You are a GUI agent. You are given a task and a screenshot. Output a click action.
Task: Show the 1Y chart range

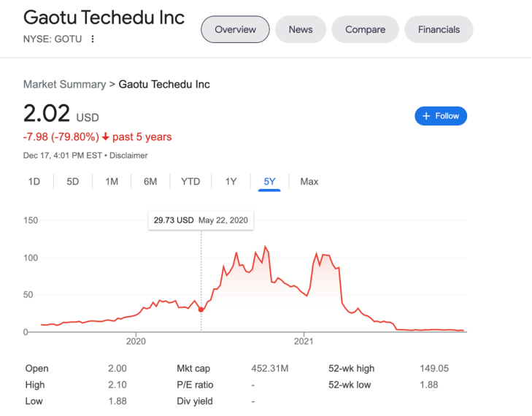(231, 182)
